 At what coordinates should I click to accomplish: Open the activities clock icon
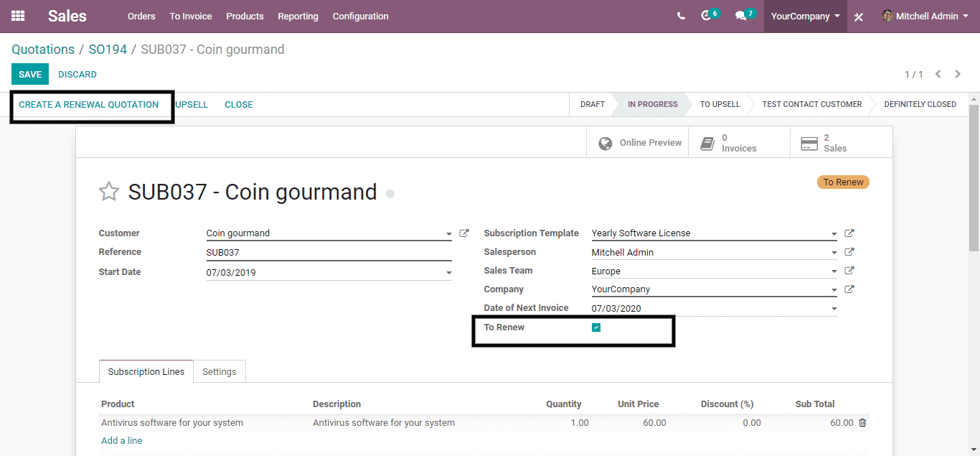pyautogui.click(x=707, y=16)
